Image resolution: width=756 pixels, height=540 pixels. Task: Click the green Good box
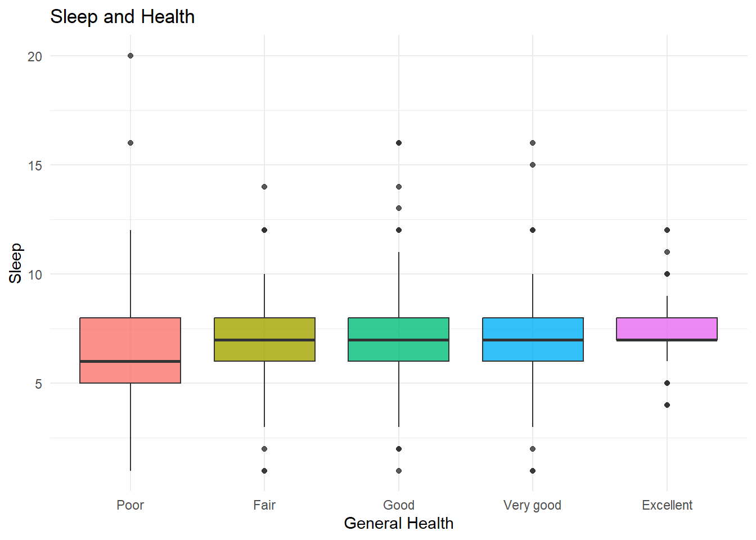[x=399, y=329]
